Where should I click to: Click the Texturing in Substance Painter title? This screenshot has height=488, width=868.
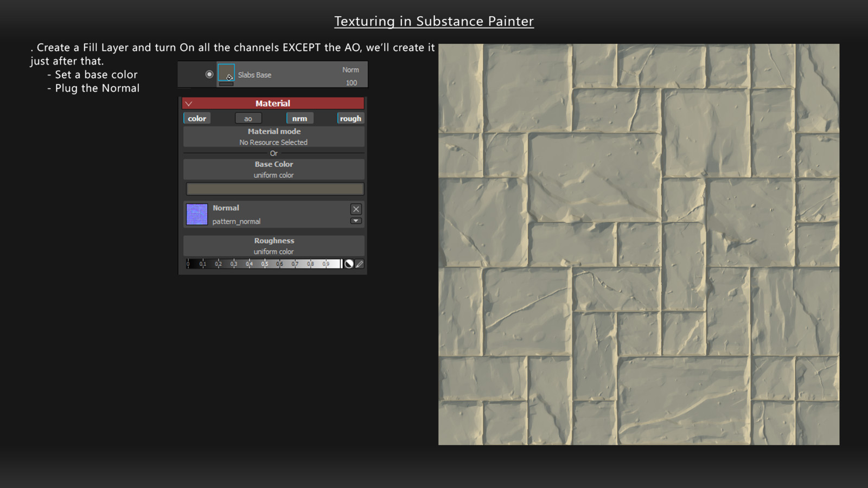pos(434,21)
